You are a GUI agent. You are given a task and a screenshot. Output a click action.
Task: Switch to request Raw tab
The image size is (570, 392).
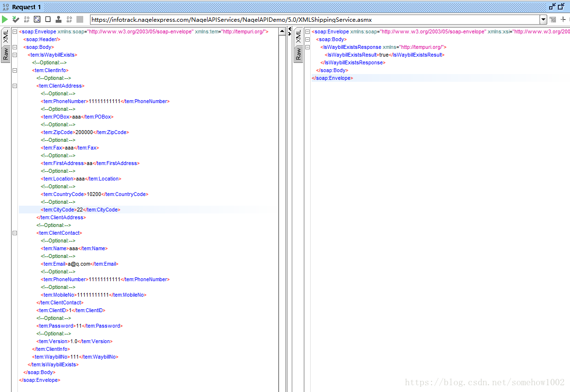5,54
